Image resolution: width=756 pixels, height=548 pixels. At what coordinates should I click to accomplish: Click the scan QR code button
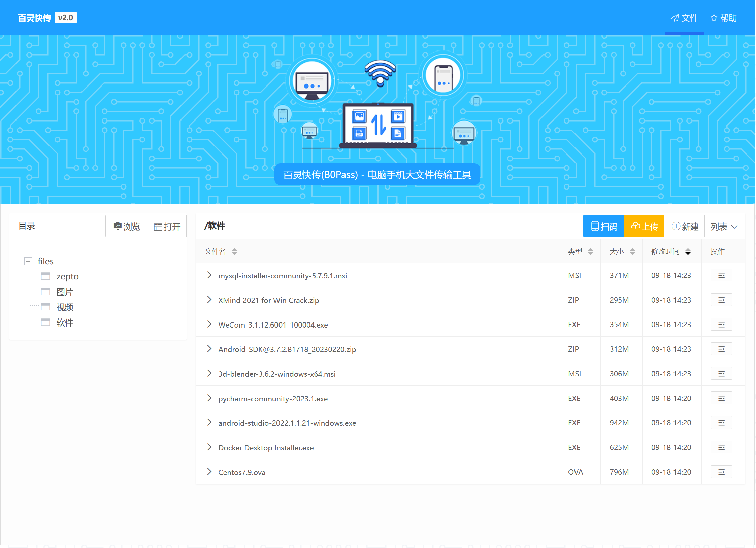[603, 226]
